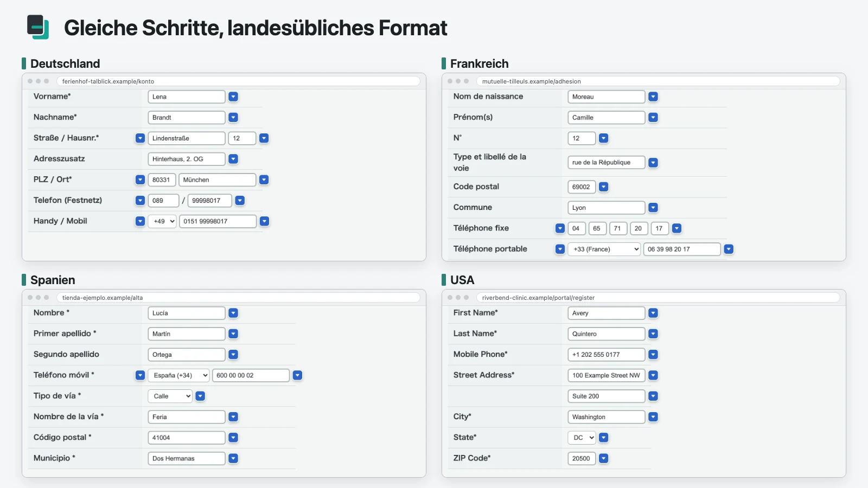Click the PLZ field containing 80331
The width and height of the screenshot is (868, 488).
point(162,179)
